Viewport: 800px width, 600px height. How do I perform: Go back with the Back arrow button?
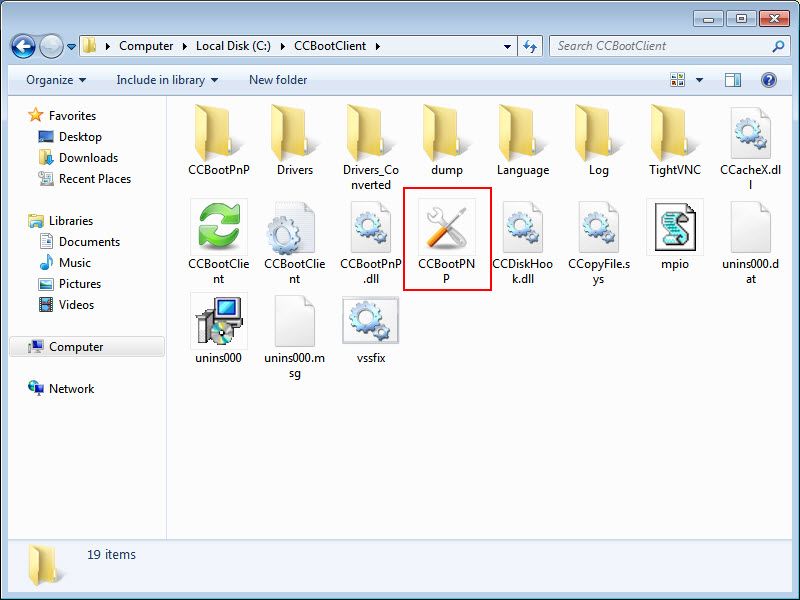pyautogui.click(x=23, y=46)
